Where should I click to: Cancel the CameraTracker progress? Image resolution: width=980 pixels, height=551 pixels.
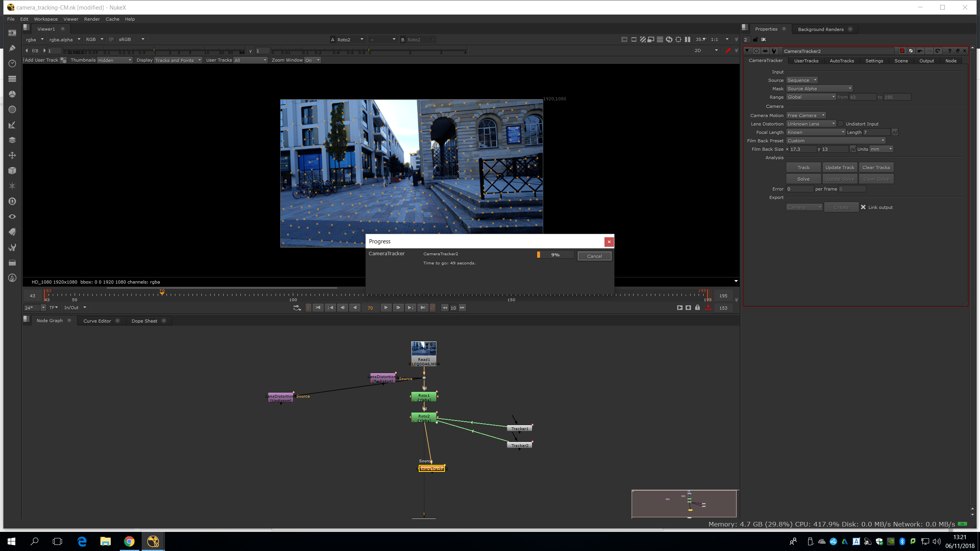pyautogui.click(x=594, y=256)
